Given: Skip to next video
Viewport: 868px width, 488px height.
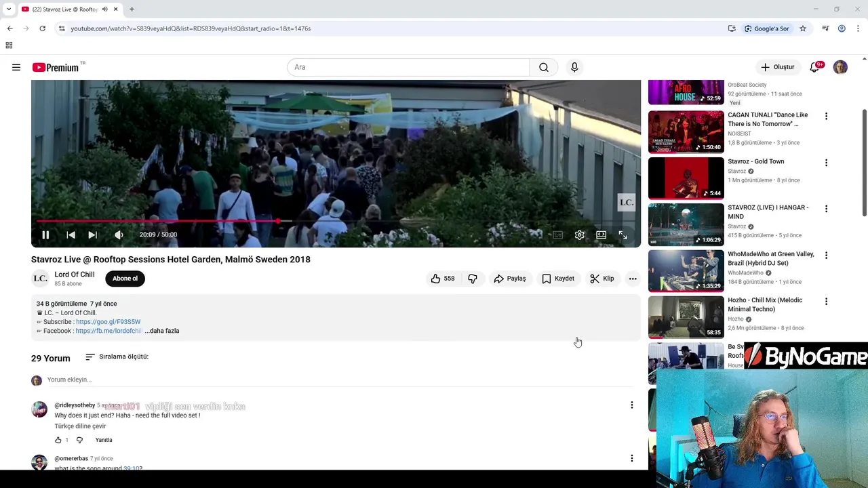Looking at the screenshot, I should (92, 235).
